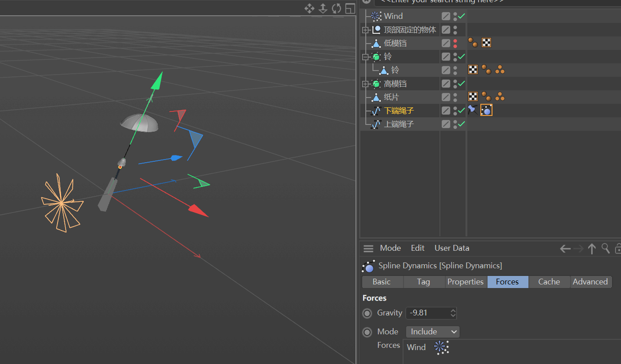
Task: Select the pushpin constraint tag on 下端绳子
Action: click(x=473, y=110)
